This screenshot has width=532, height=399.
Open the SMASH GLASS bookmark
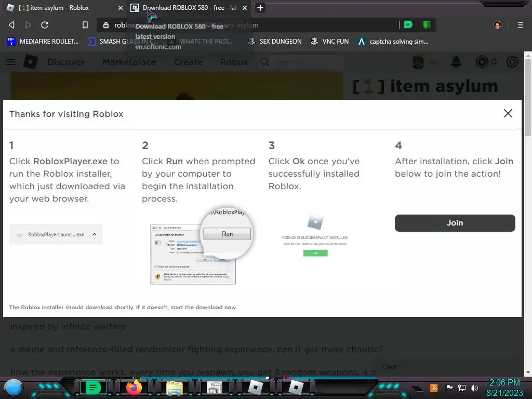pyautogui.click(x=123, y=42)
